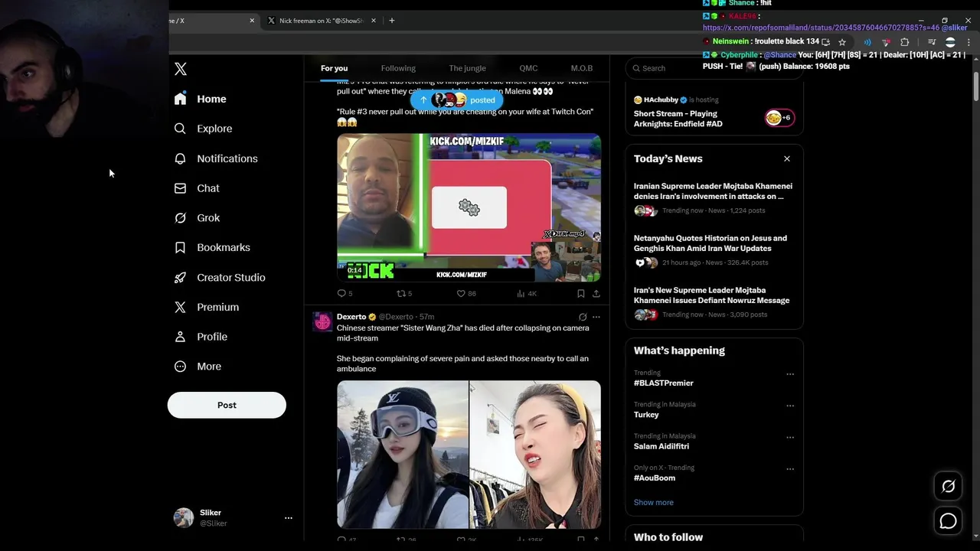
Task: Switch to Nick freeman on X browser tab
Action: [322, 21]
